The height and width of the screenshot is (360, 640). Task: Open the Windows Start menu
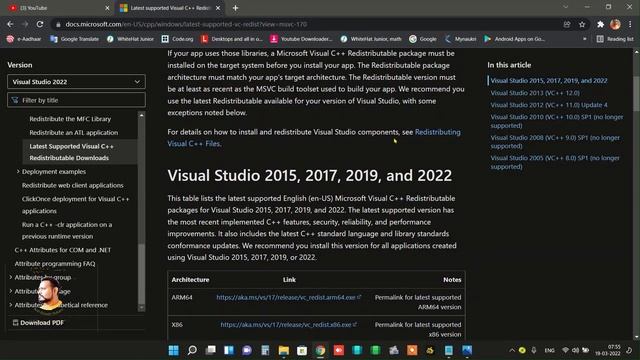[x=173, y=350]
